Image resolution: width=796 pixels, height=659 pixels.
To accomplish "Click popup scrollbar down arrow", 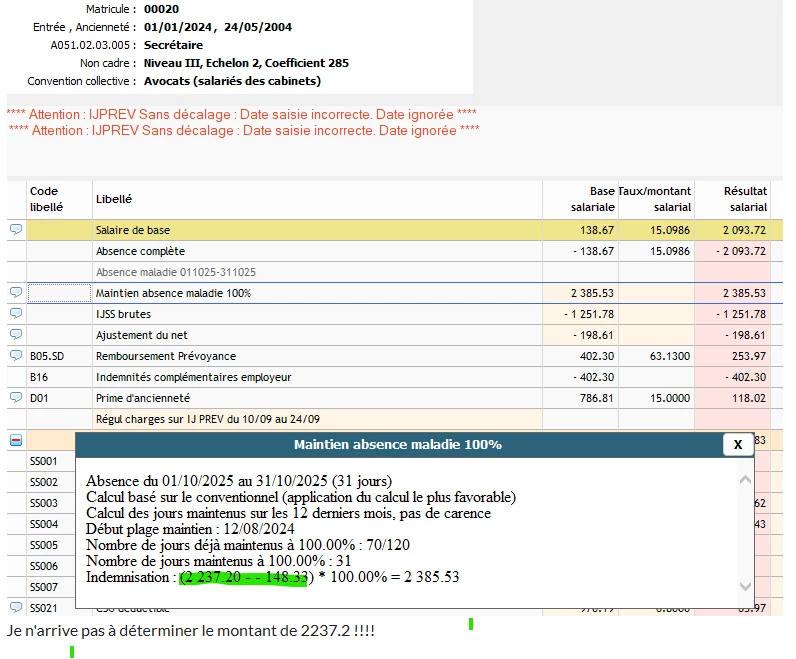I will point(745,586).
